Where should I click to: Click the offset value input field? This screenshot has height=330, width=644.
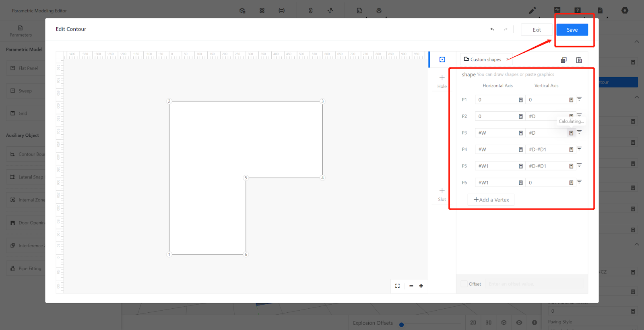click(x=535, y=284)
